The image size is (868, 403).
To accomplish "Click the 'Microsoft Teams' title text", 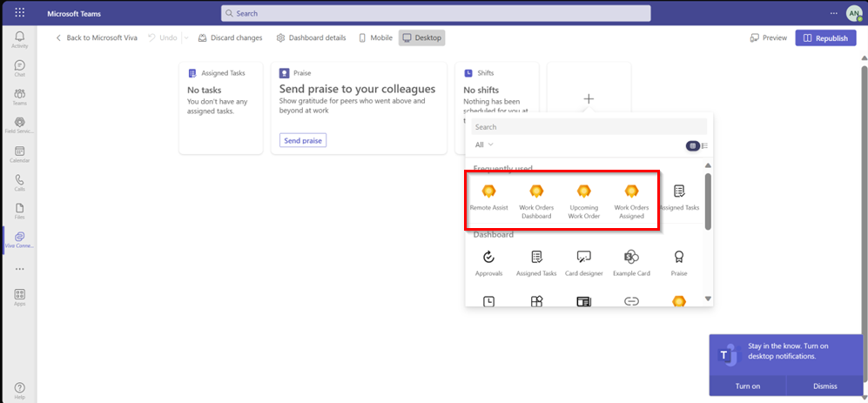I will pyautogui.click(x=74, y=13).
